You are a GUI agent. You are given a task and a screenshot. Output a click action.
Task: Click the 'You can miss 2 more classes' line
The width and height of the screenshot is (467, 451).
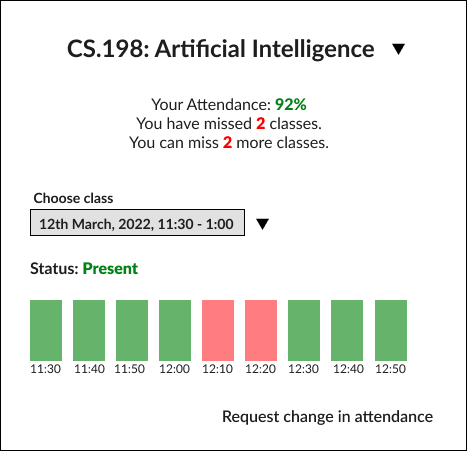click(x=229, y=143)
